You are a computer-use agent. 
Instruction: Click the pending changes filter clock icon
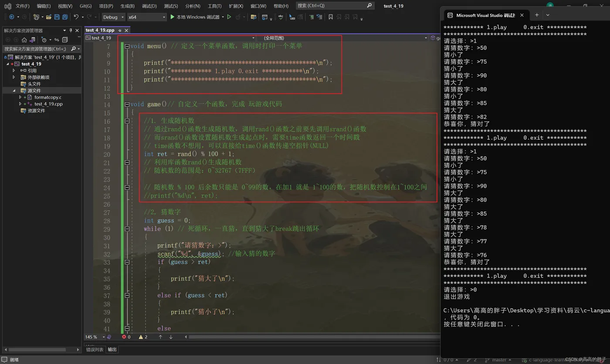point(44,40)
